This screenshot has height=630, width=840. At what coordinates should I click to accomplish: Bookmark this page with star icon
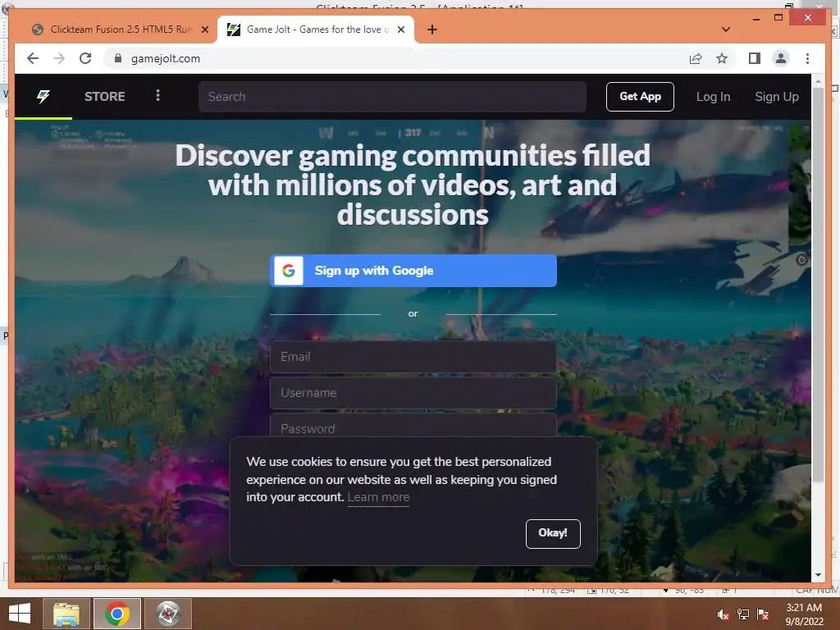tap(722, 58)
